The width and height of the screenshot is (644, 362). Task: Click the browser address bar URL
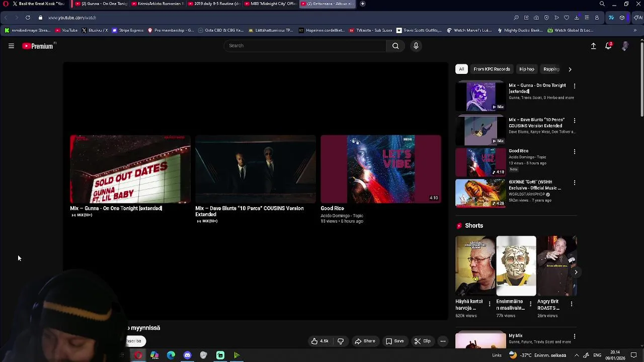[x=72, y=18]
